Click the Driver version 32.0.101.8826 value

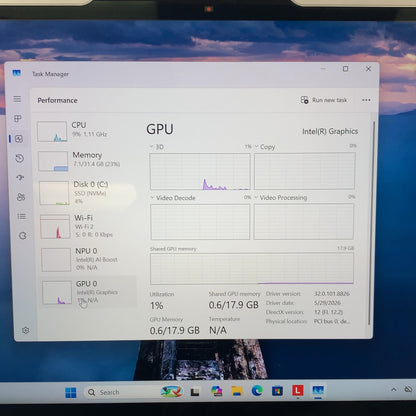(332, 294)
